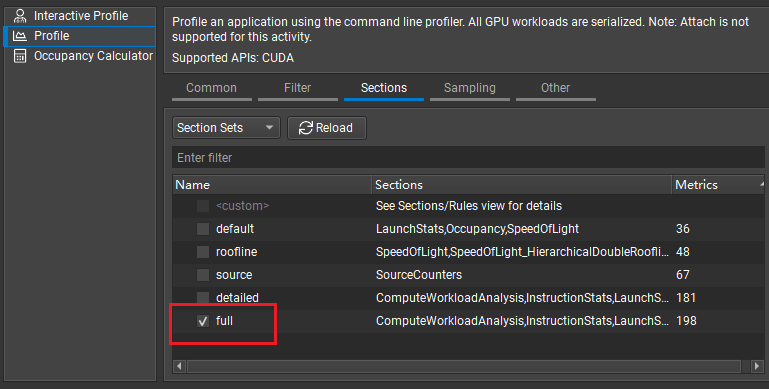Focus the Enter filter input field
769x389 pixels.
468,158
